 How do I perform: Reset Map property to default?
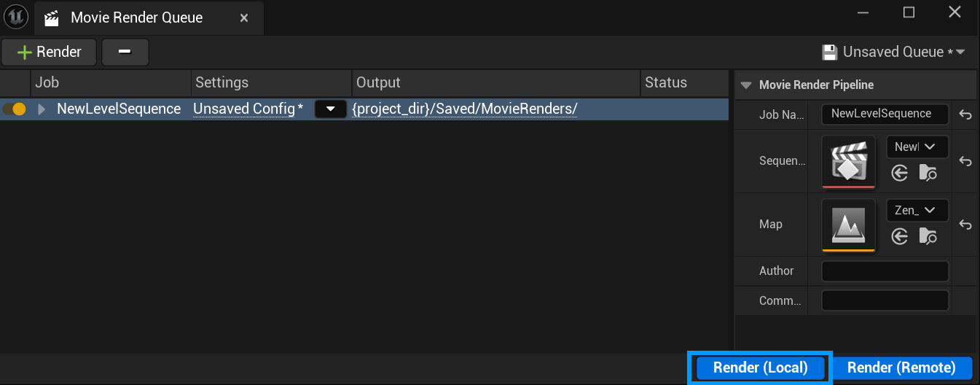tap(965, 225)
